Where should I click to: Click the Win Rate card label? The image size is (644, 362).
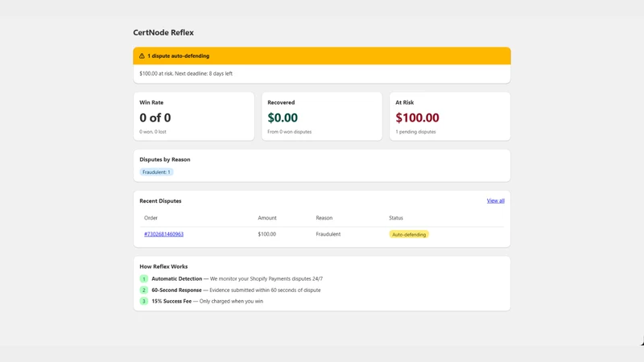click(151, 103)
